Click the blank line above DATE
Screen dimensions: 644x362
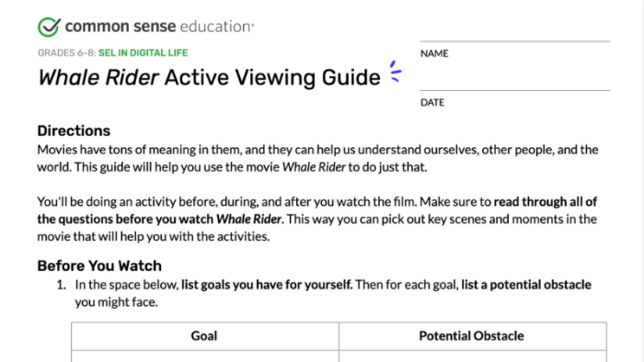514,90
